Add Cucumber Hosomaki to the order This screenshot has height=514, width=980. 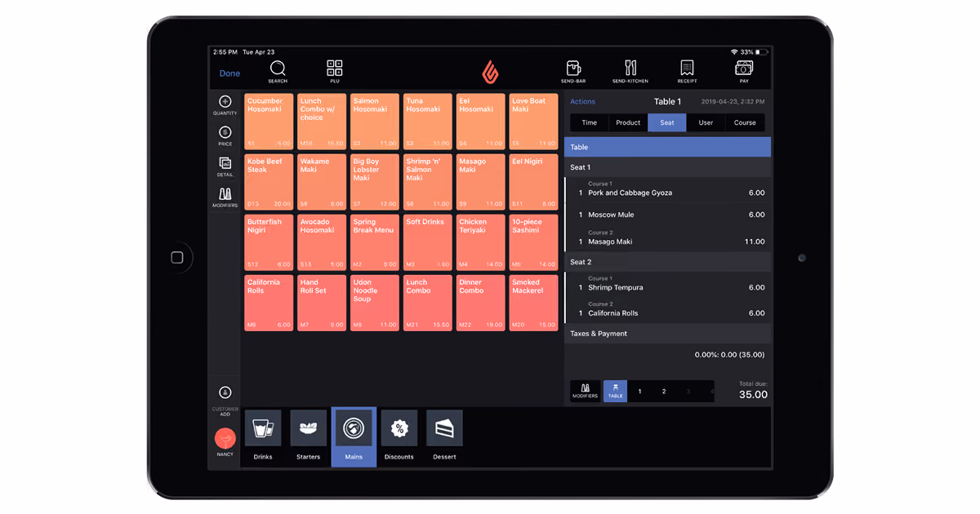pos(269,122)
